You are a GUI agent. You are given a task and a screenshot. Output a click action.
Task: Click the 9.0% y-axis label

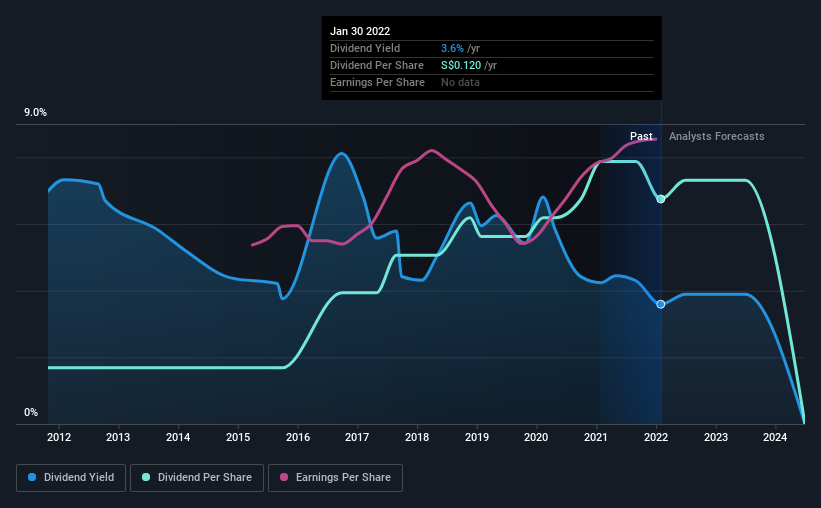click(35, 113)
